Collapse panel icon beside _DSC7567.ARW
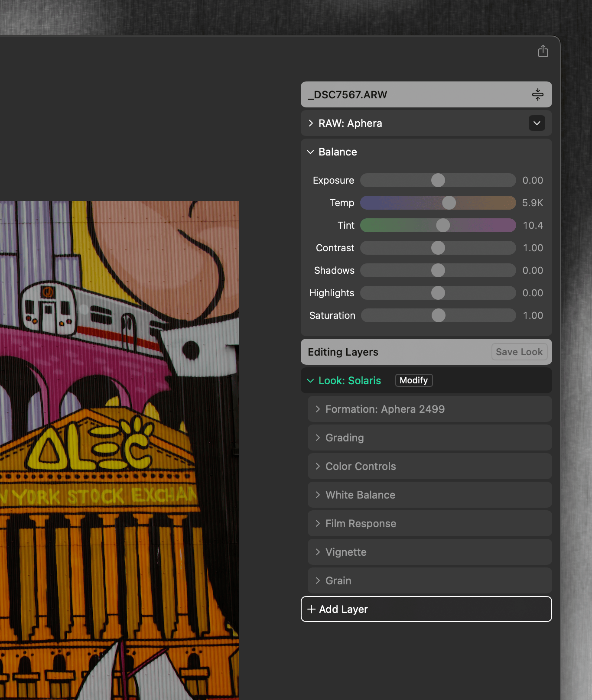This screenshot has width=592, height=700. 537,94
